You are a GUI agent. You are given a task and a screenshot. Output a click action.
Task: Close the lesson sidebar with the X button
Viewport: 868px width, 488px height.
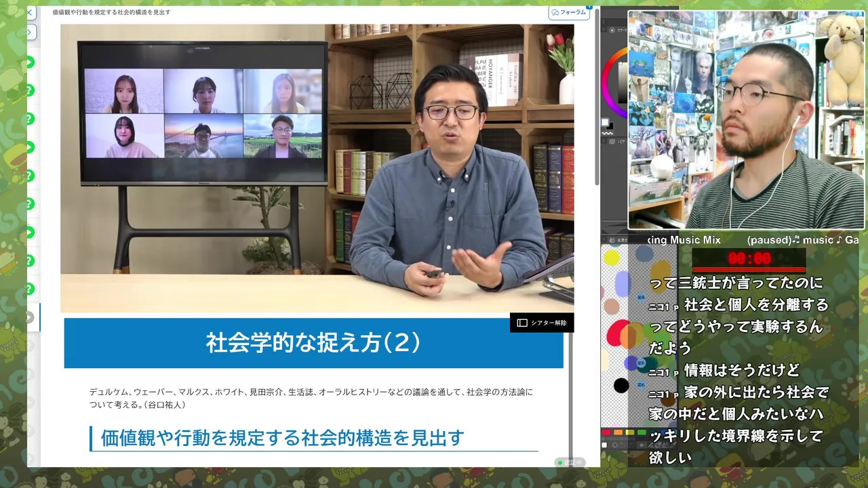point(29,12)
